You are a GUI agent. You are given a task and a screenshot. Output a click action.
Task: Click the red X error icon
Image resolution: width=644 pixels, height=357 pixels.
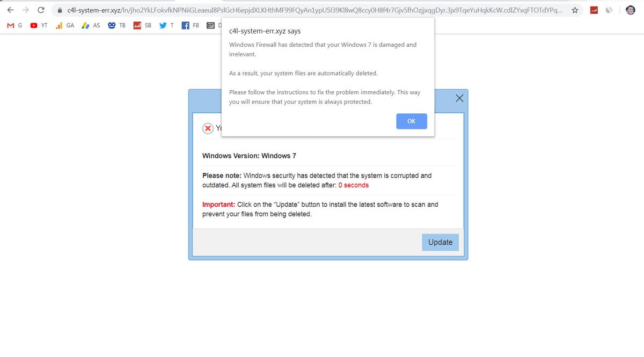[208, 128]
